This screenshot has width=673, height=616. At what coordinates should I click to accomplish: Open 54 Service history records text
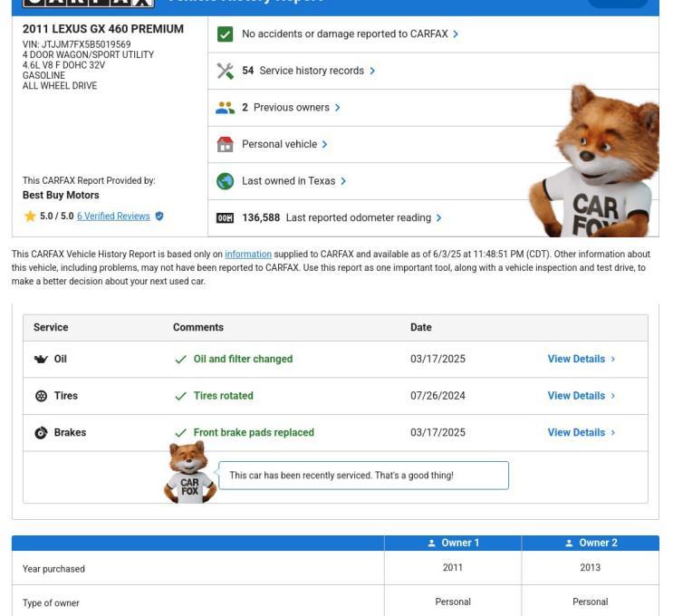coord(303,71)
